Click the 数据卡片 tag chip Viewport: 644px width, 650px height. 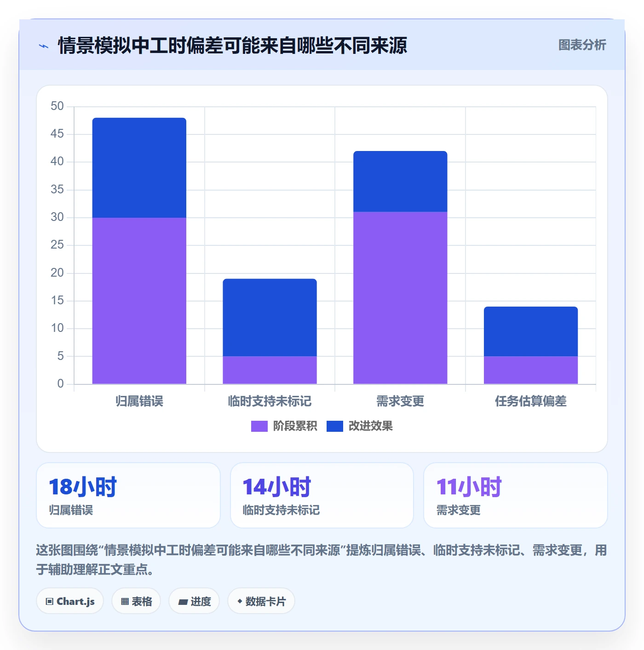click(261, 601)
